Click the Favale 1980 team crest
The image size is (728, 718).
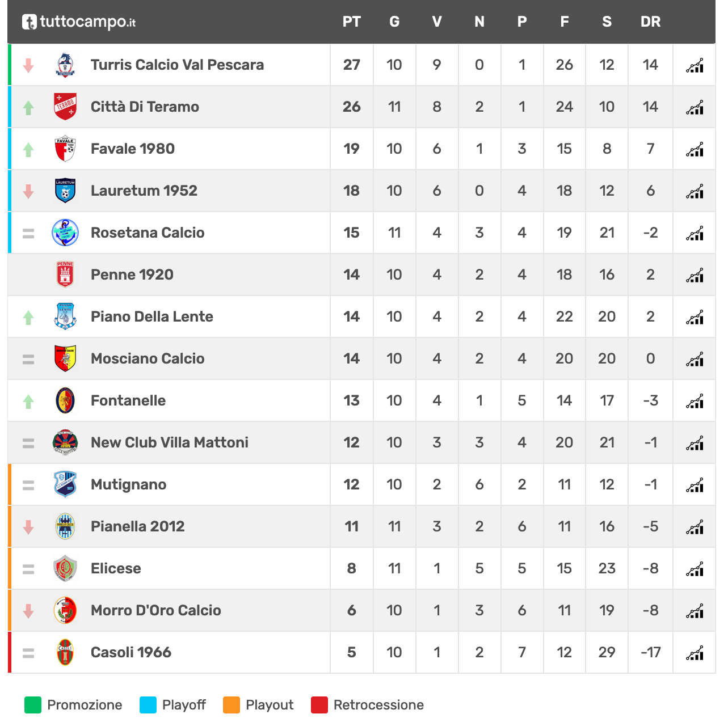click(x=65, y=149)
